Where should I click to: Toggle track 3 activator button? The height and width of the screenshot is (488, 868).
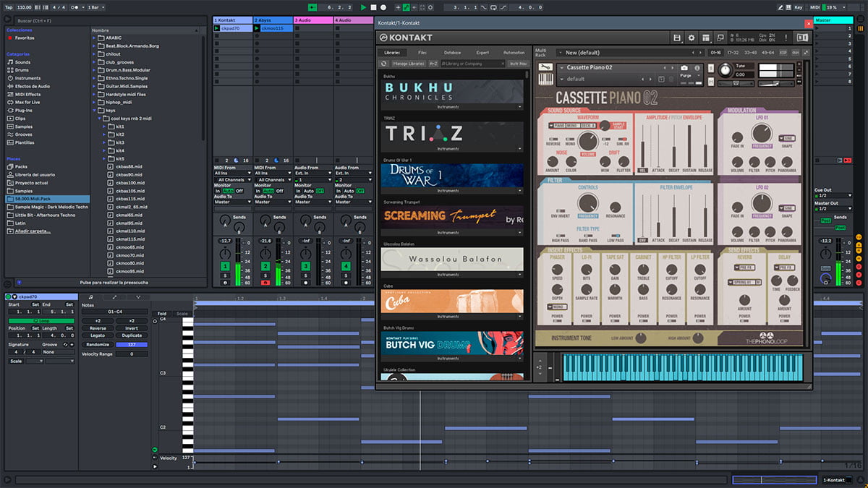click(306, 267)
